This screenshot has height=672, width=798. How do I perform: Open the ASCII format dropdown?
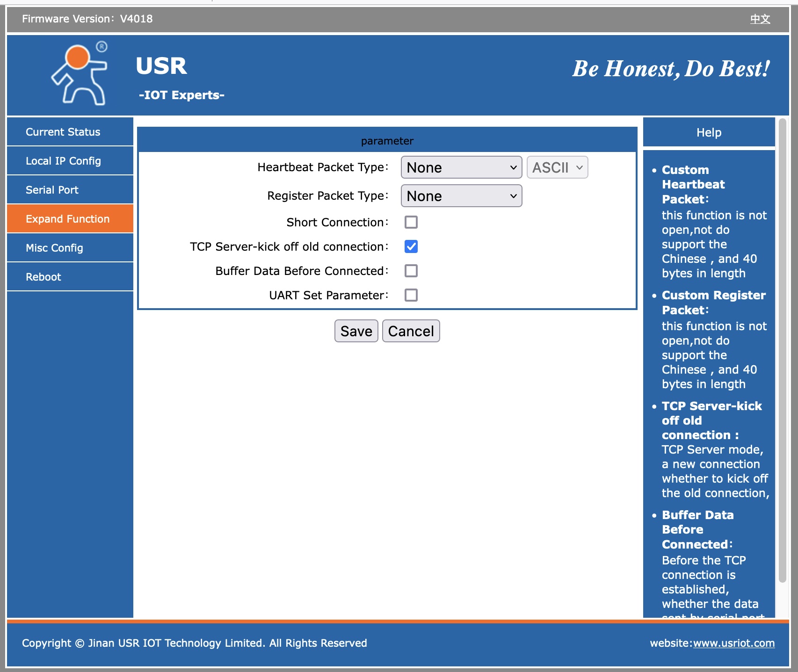click(x=557, y=167)
